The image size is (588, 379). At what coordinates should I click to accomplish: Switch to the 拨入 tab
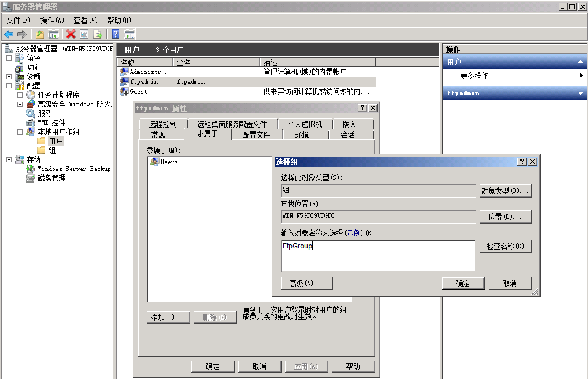(x=349, y=124)
